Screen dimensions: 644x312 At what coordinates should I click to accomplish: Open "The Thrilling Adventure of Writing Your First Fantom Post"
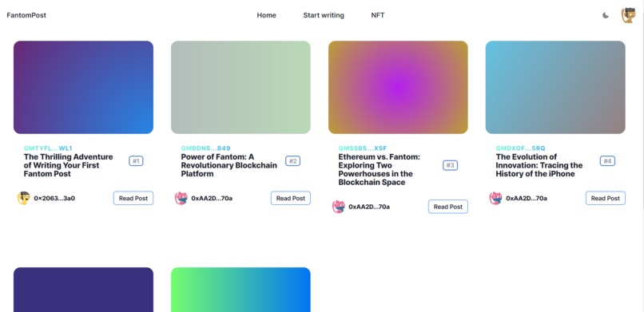coord(68,165)
